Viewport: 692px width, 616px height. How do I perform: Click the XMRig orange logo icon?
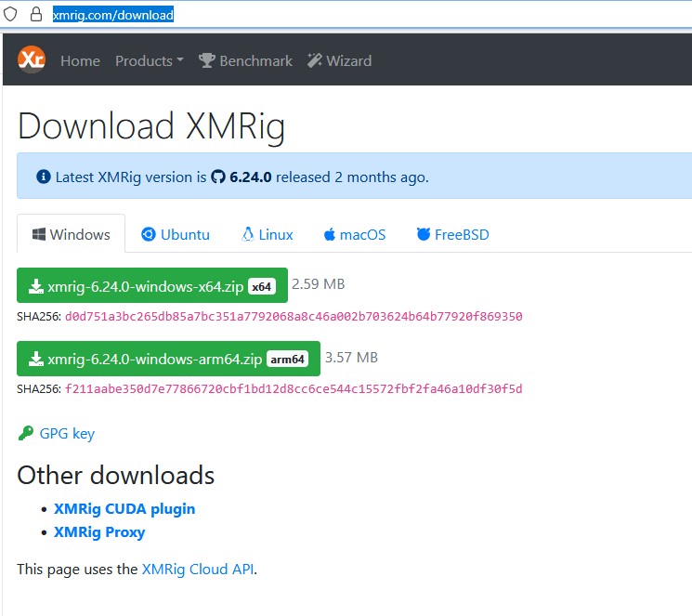point(31,60)
